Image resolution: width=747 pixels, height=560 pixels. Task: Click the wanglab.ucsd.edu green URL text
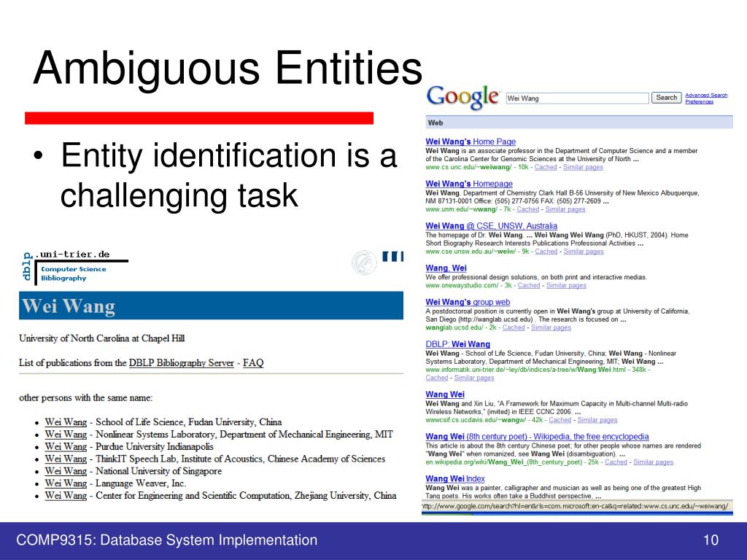[454, 327]
